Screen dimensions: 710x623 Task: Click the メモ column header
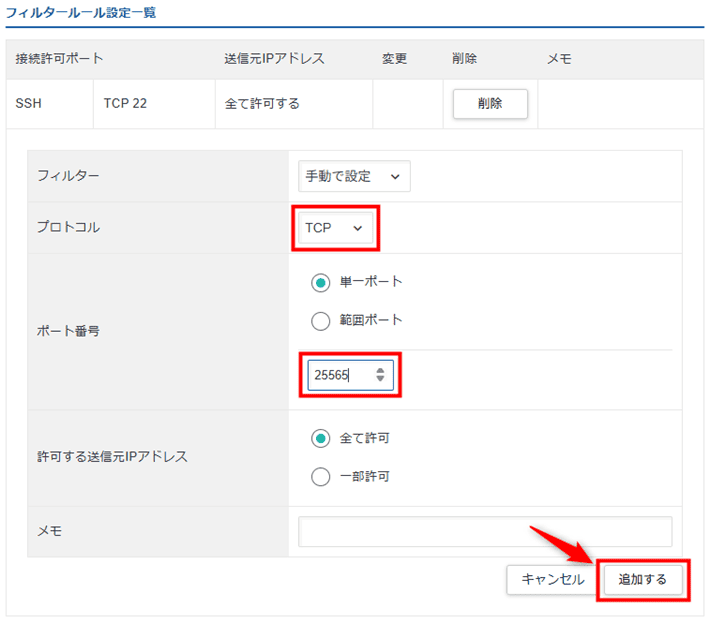(559, 59)
